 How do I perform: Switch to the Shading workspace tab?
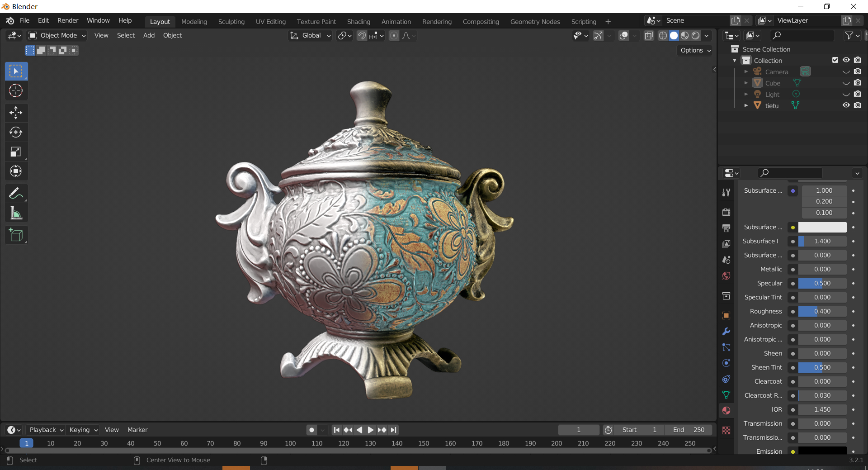tap(359, 22)
